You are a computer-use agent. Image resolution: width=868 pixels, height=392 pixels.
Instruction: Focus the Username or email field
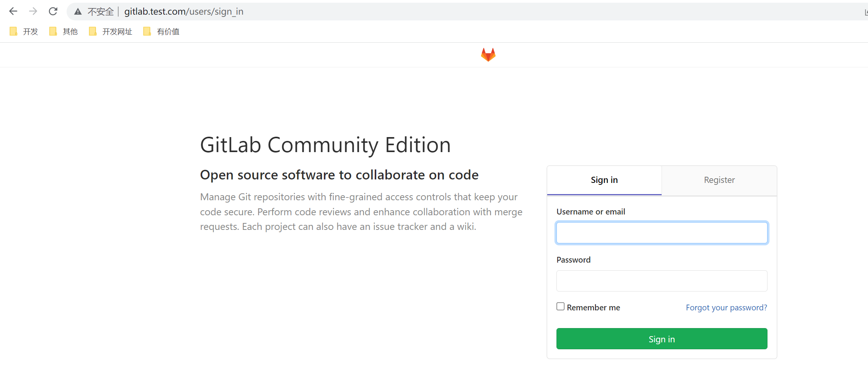pyautogui.click(x=662, y=233)
